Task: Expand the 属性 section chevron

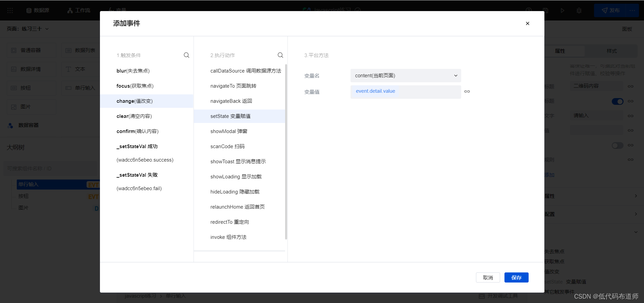Action: 636,196
